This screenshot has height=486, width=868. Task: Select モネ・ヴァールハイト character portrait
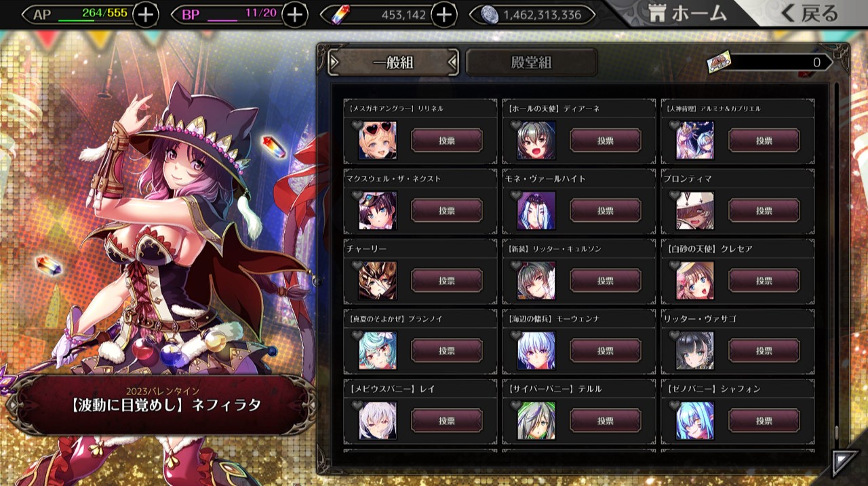(536, 211)
